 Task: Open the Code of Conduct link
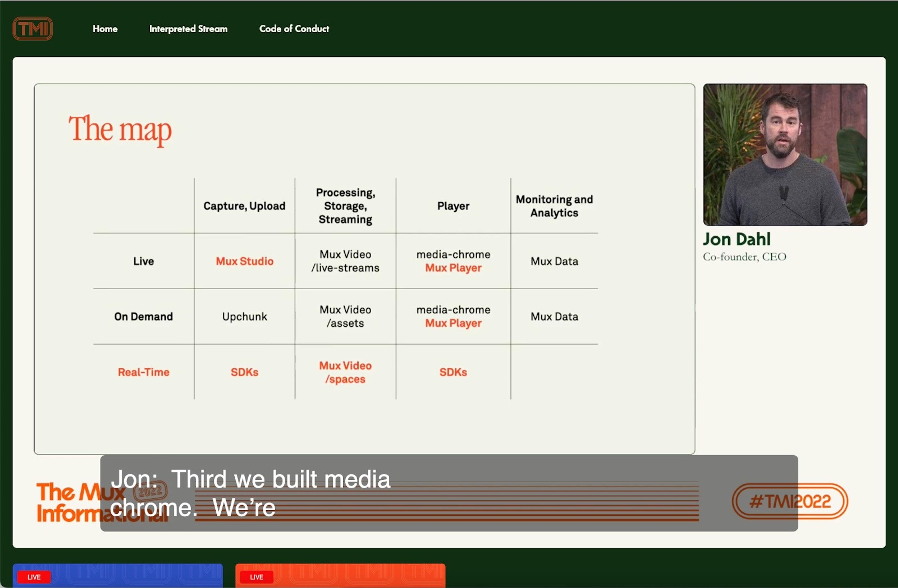click(x=294, y=29)
